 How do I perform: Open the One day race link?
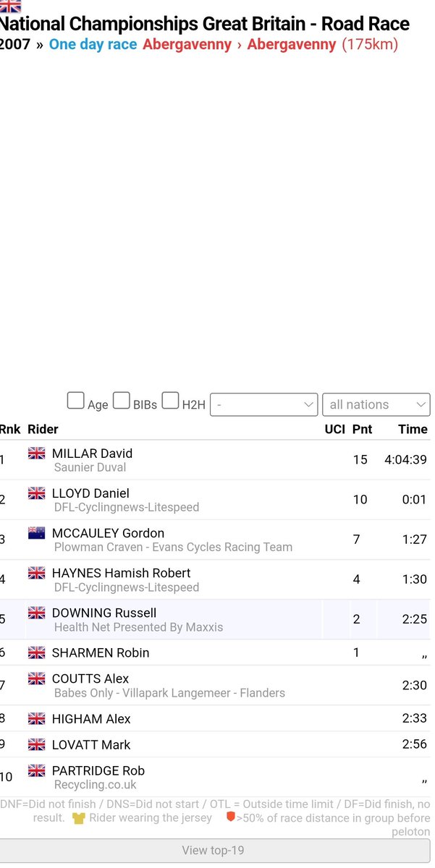point(93,44)
